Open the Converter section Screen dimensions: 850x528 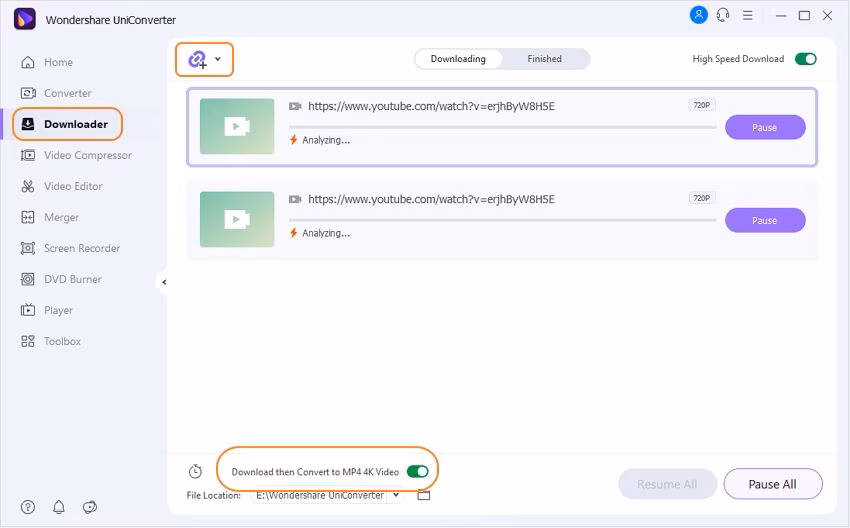pyautogui.click(x=56, y=93)
